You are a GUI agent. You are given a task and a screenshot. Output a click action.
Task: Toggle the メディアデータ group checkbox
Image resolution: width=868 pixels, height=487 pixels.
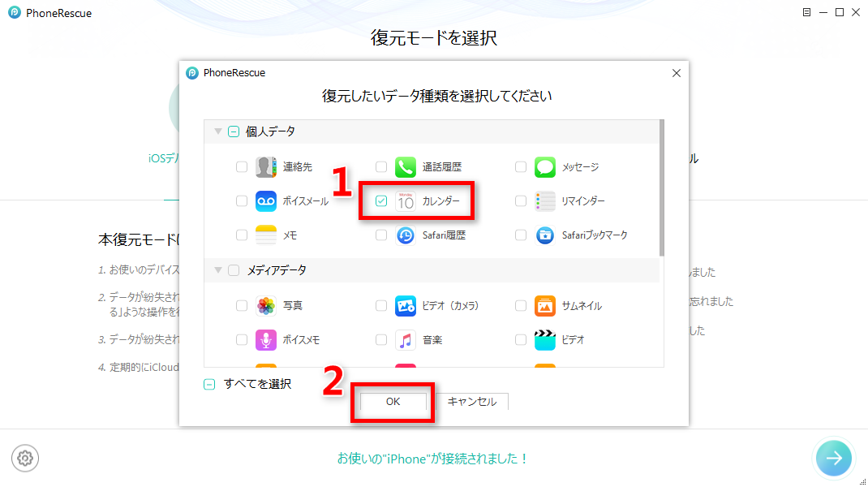click(234, 270)
